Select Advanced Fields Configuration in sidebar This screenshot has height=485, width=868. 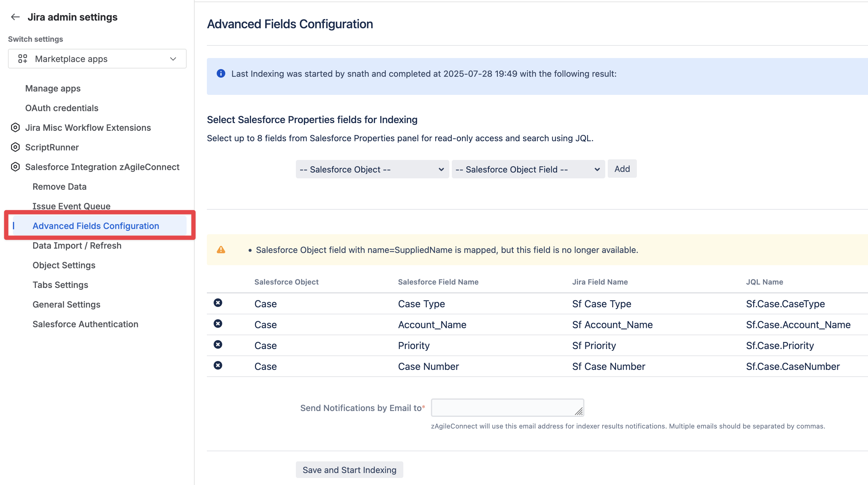[x=99, y=226]
